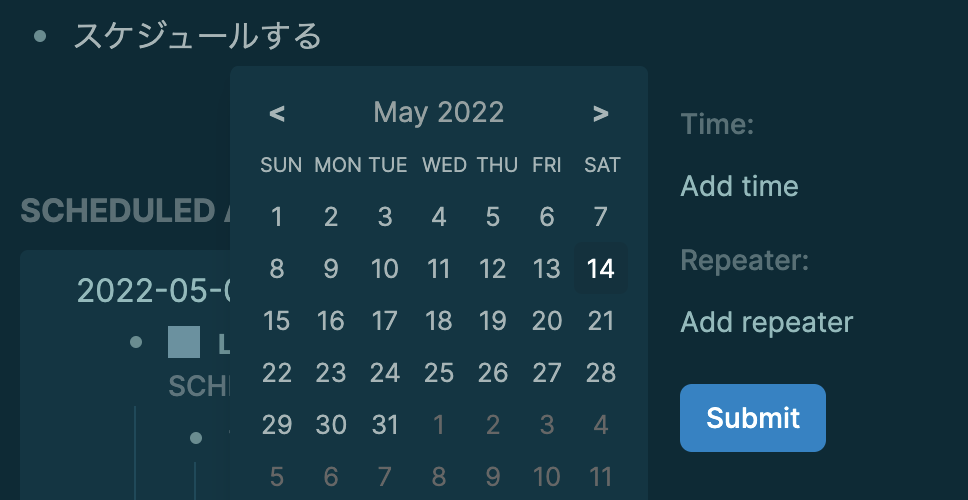968x500 pixels.
Task: Pick May 1 in the calendar
Action: tap(277, 217)
